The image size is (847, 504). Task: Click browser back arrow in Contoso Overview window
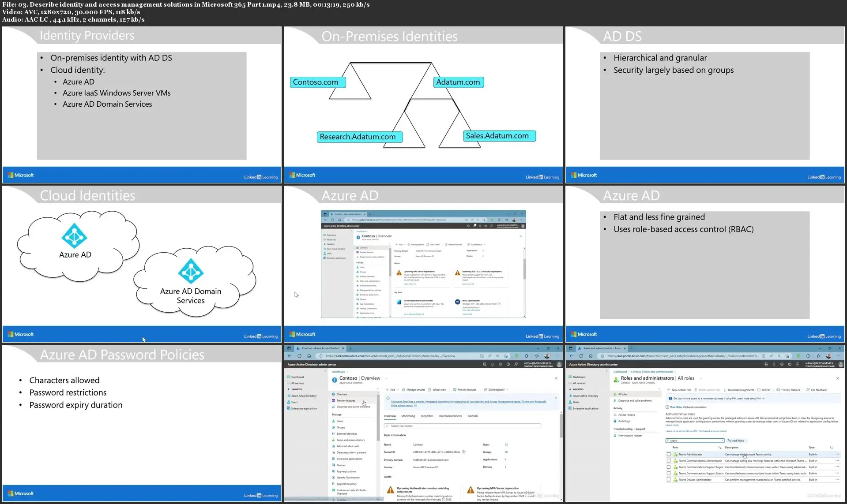(290, 356)
